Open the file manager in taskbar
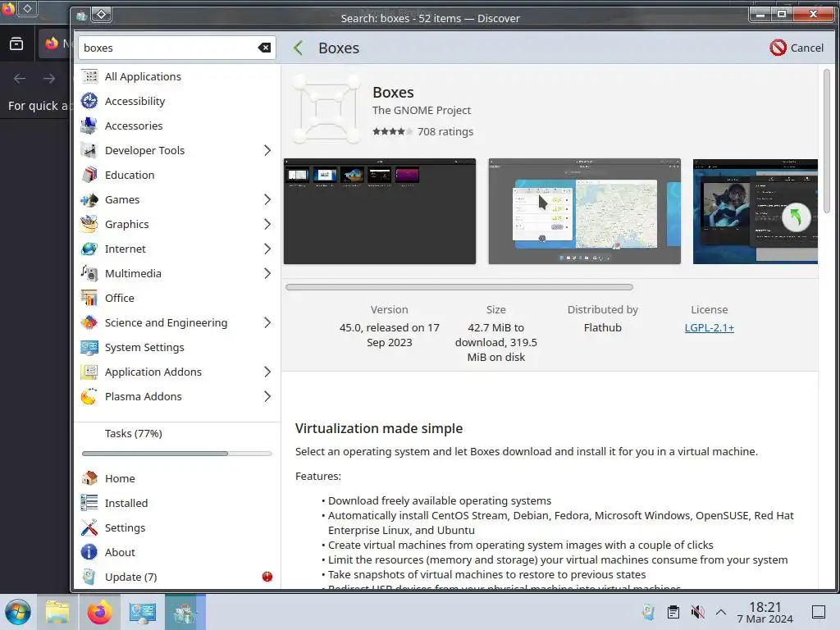 [57, 612]
